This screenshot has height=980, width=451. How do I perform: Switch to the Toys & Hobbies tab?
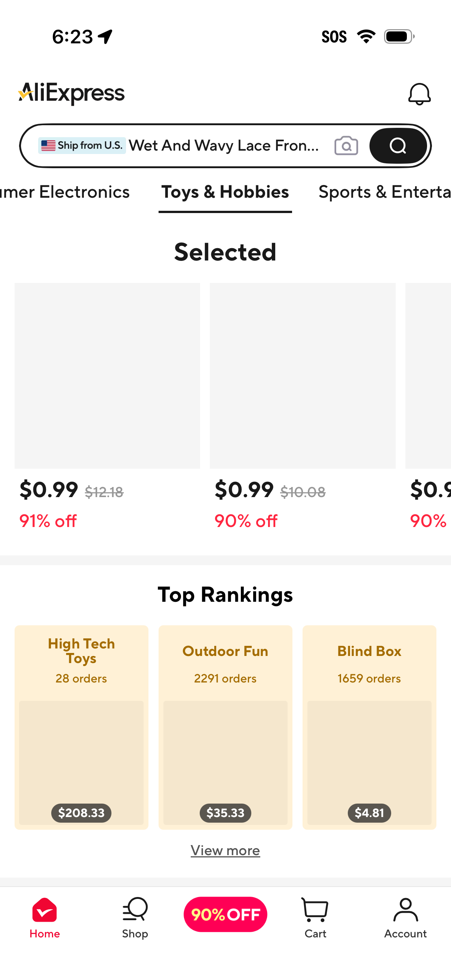pyautogui.click(x=224, y=192)
